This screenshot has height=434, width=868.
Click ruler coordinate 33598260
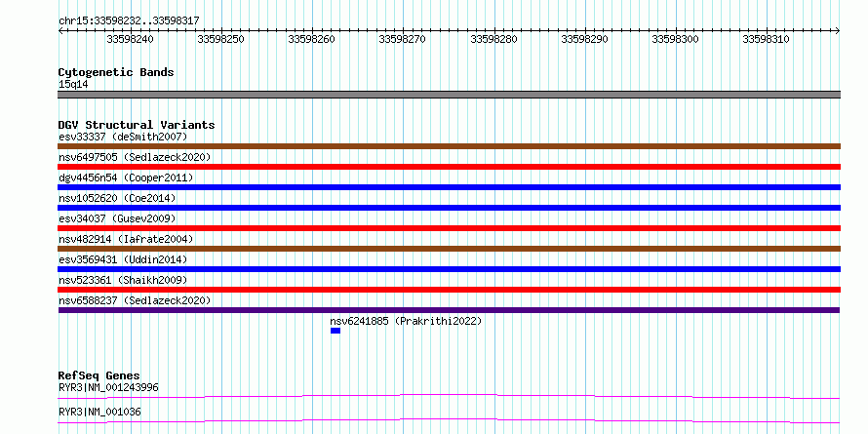[312, 39]
